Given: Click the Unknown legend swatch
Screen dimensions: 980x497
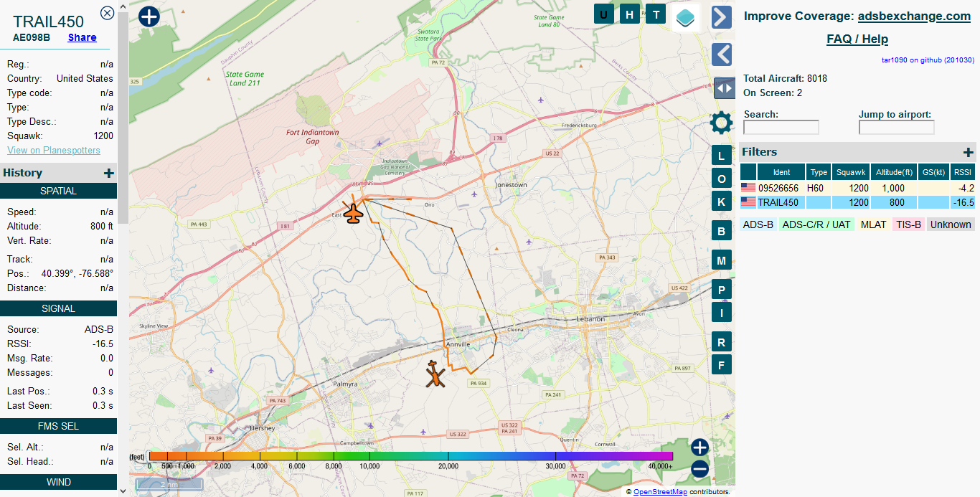Looking at the screenshot, I should (951, 224).
